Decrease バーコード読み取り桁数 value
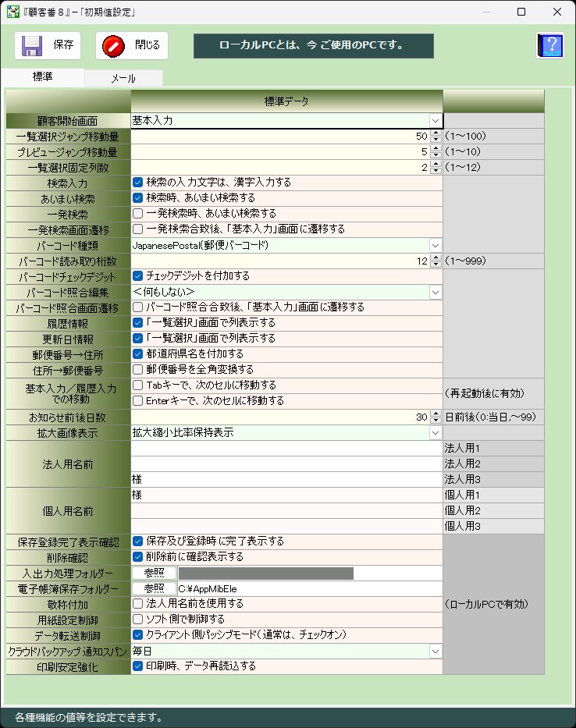 (x=436, y=265)
